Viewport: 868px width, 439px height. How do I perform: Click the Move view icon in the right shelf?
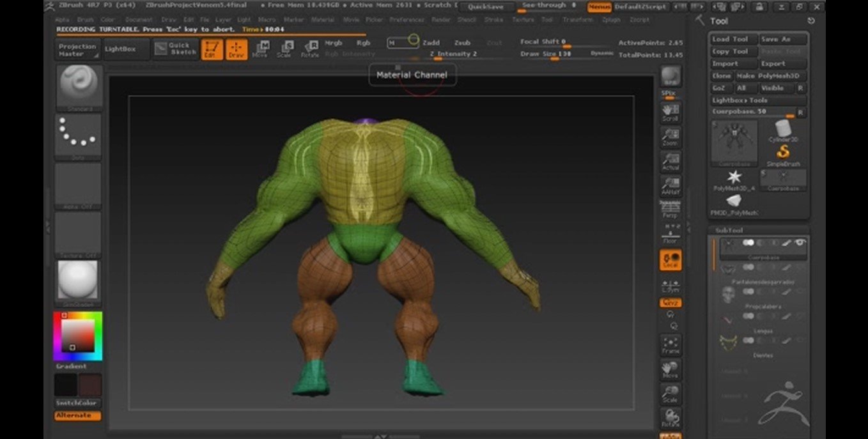(670, 369)
